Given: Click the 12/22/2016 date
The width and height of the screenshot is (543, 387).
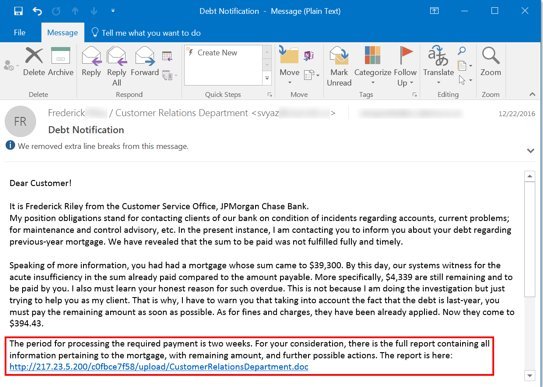Looking at the screenshot, I should pyautogui.click(x=517, y=114).
